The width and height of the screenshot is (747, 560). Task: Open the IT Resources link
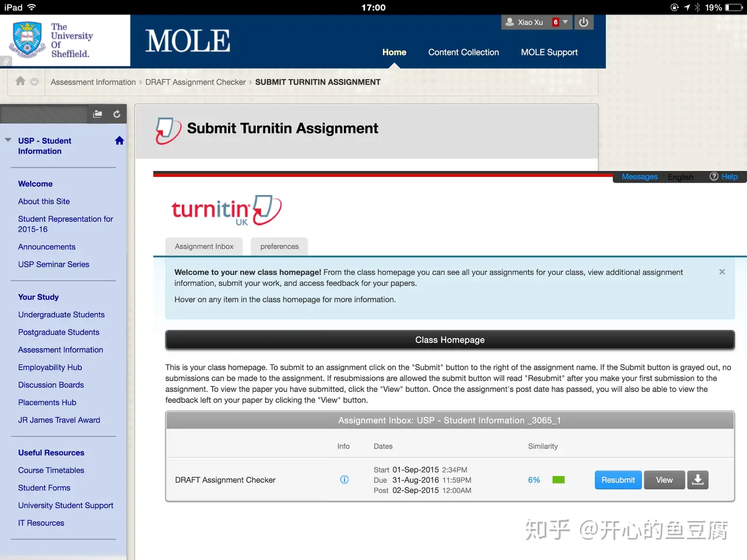(41, 523)
